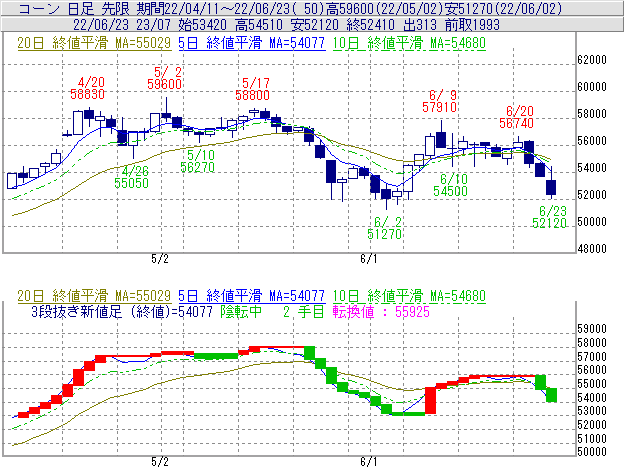Click the 転換値 : 55925 text
Screen dimensions: 624x475
coord(381,311)
